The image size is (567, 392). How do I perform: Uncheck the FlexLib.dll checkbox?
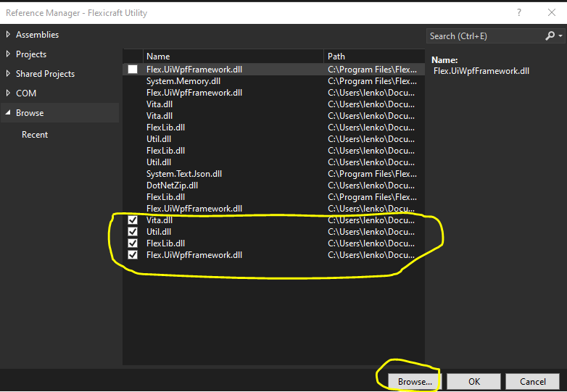[x=133, y=243]
